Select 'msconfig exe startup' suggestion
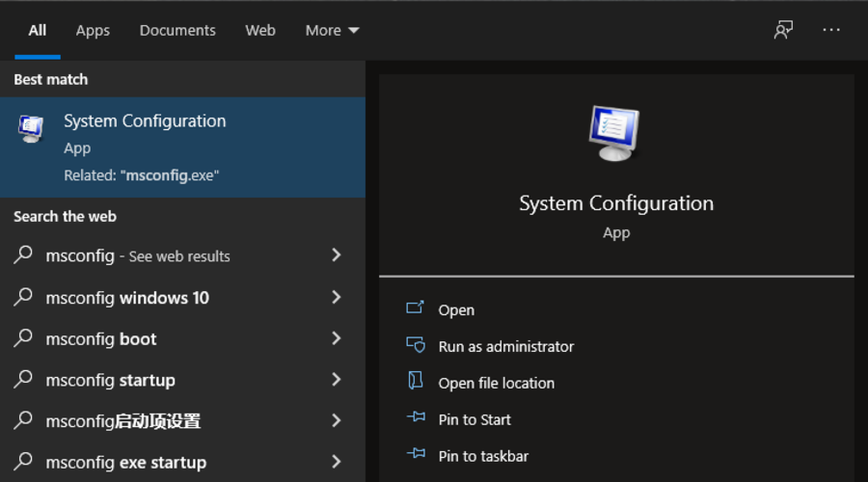The image size is (868, 482). point(182,462)
